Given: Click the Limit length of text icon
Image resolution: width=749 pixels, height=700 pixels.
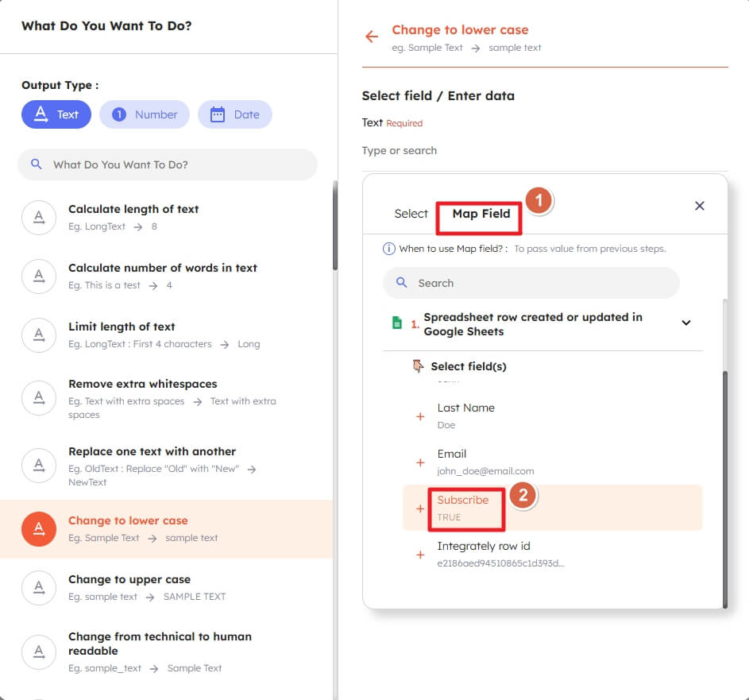Looking at the screenshot, I should (38, 335).
